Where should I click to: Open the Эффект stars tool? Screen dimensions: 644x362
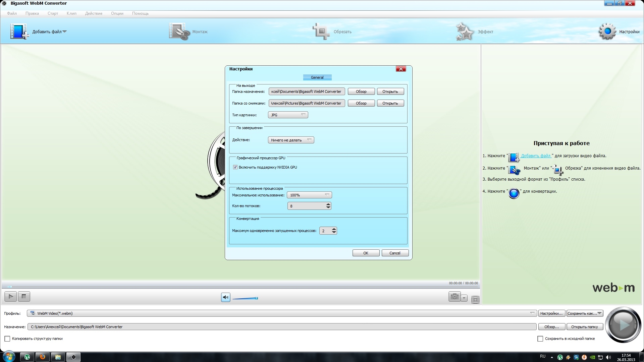tap(465, 32)
